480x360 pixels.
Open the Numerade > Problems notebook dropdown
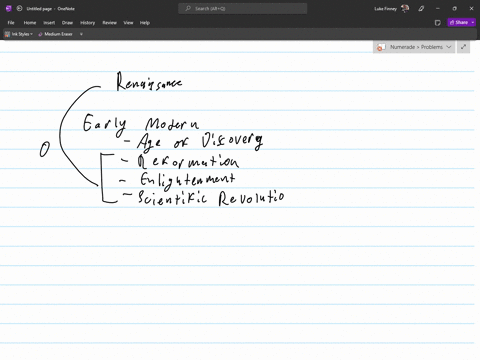pyautogui.click(x=414, y=47)
